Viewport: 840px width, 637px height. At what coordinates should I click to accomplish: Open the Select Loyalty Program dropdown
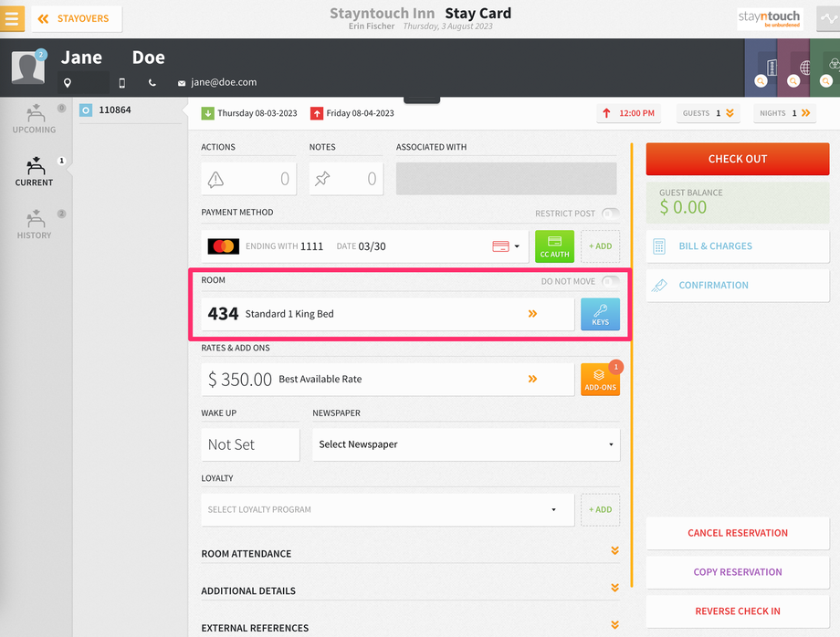pos(388,509)
